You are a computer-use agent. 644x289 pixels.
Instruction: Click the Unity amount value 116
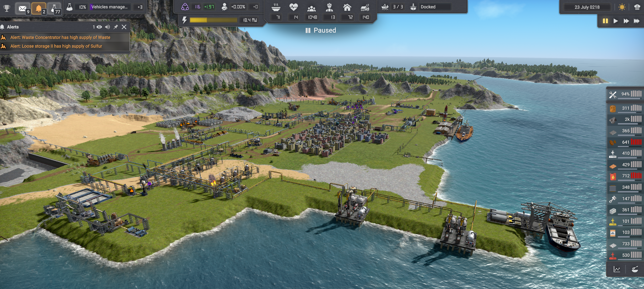coord(197,7)
